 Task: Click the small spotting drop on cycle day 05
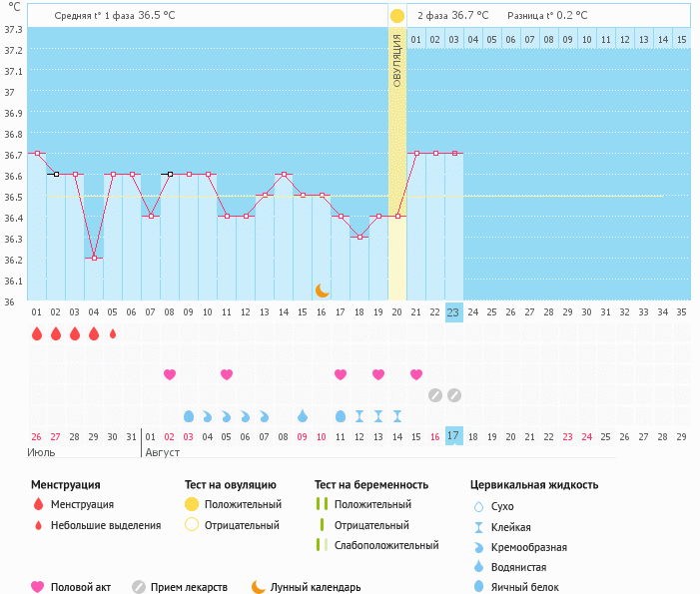[113, 333]
